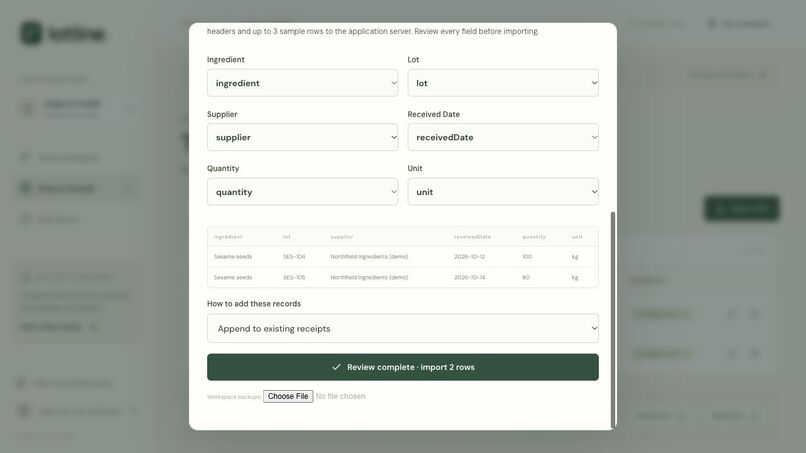Click 'Review complete · import 2 rows' button

tap(402, 367)
